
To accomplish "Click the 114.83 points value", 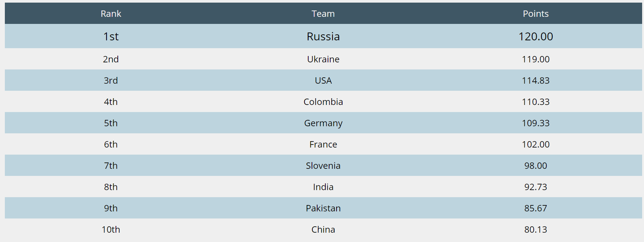I will pos(536,80).
